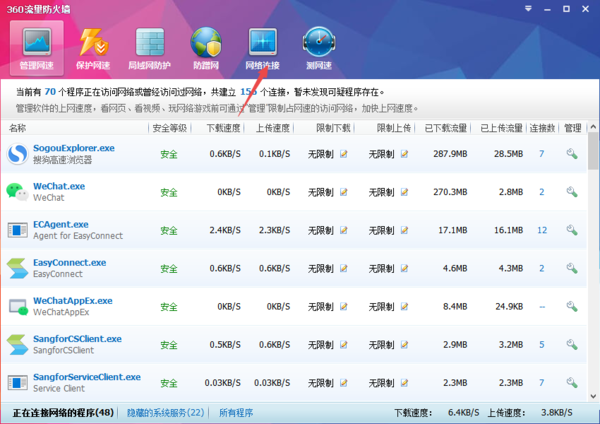Open the title bar dropdown menu
The image size is (600, 424).
coord(528,8)
